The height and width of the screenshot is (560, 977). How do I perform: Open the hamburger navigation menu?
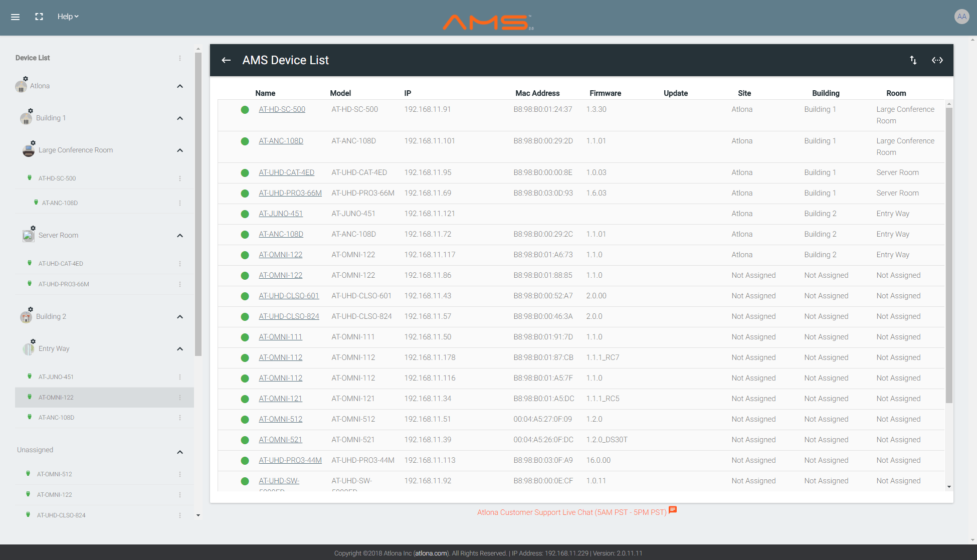[x=15, y=17]
